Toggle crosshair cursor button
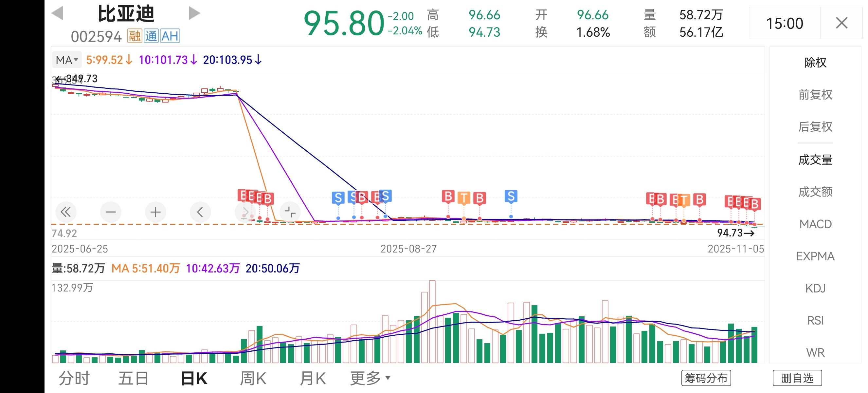The height and width of the screenshot is (393, 868). 290,212
